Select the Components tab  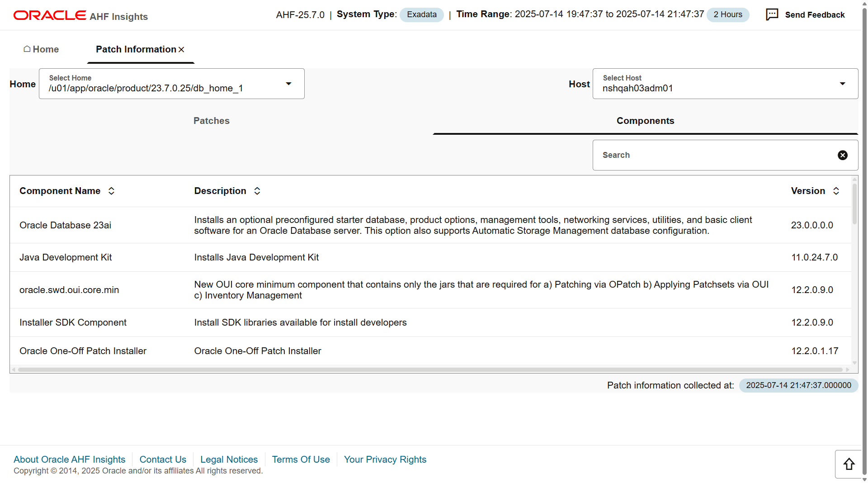pyautogui.click(x=646, y=121)
